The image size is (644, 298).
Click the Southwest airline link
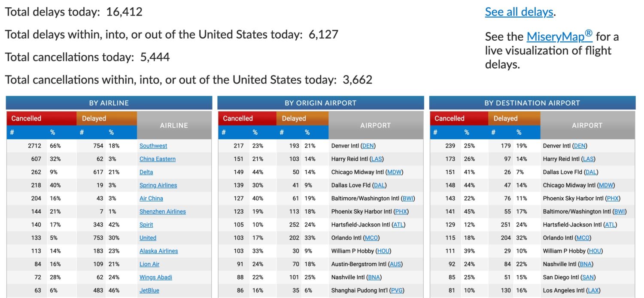153,146
